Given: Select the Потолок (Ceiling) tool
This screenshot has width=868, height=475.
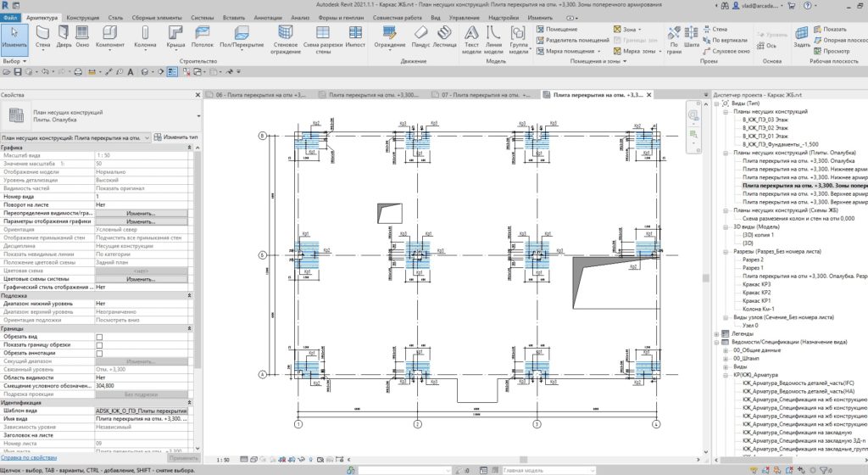Looking at the screenshot, I should 203,35.
